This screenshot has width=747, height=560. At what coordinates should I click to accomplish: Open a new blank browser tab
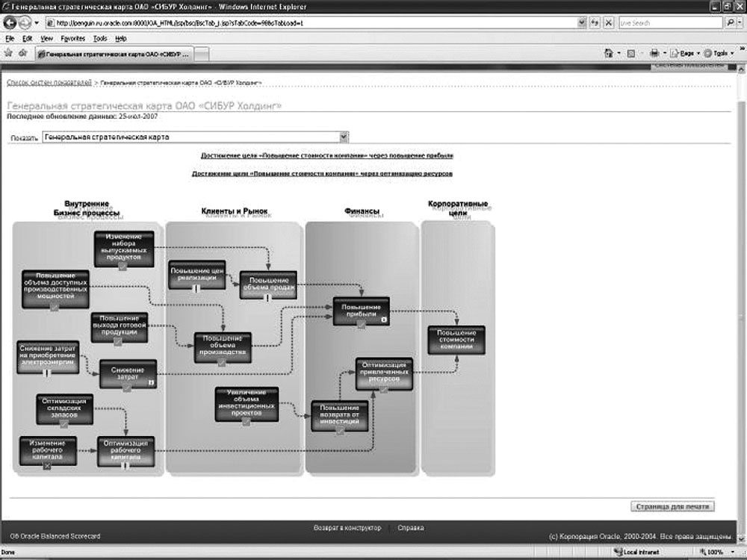(202, 55)
